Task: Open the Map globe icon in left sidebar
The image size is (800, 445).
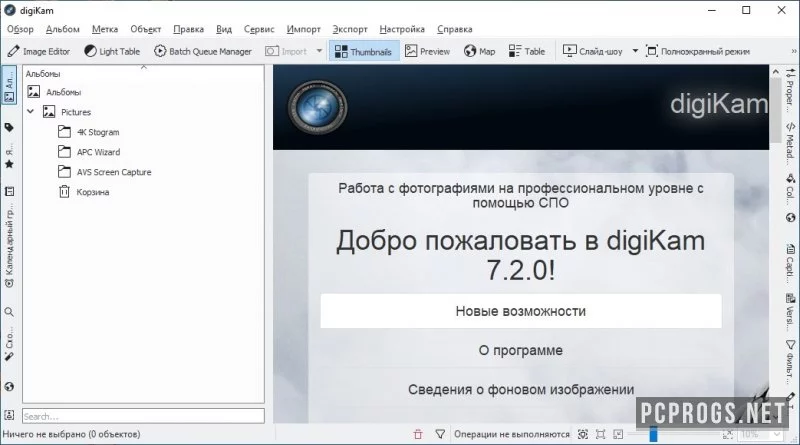Action: click(9, 387)
